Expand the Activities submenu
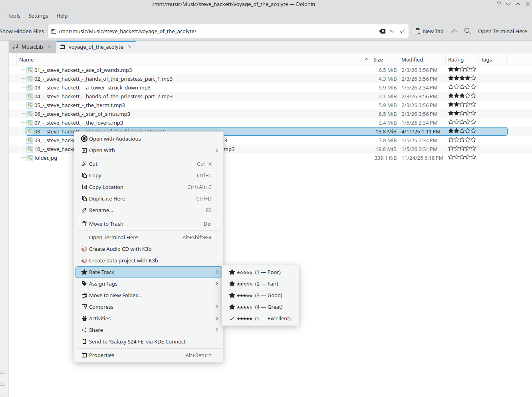 point(217,318)
